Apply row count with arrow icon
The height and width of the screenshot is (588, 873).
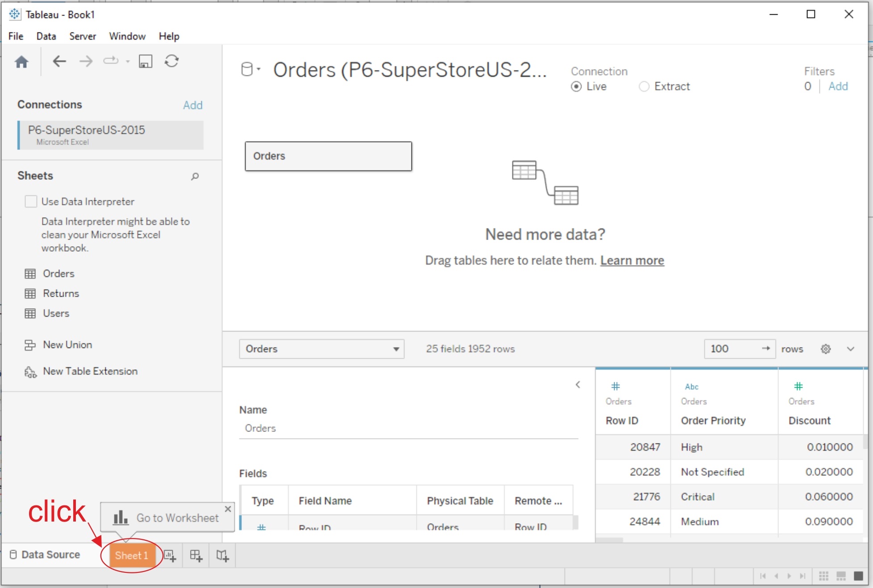point(766,348)
